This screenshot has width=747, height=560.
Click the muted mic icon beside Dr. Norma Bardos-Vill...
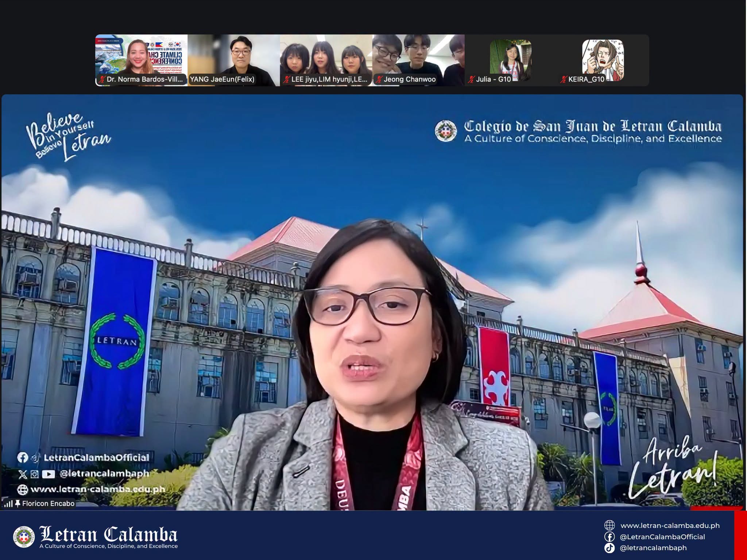102,79
